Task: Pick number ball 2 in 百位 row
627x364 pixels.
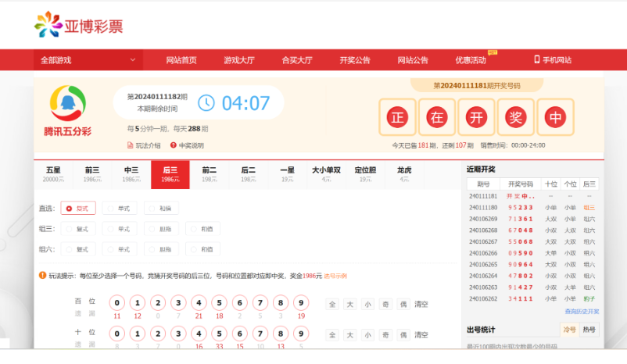Action: (158, 303)
